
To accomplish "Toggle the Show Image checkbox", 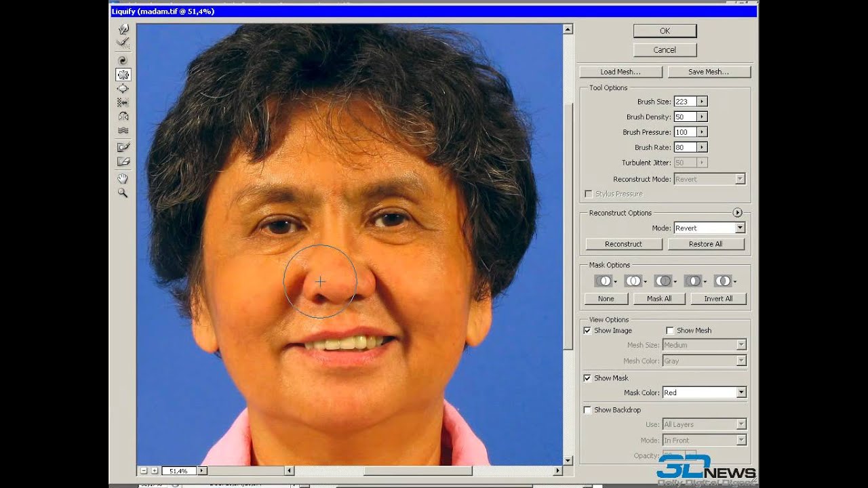I will pos(587,331).
